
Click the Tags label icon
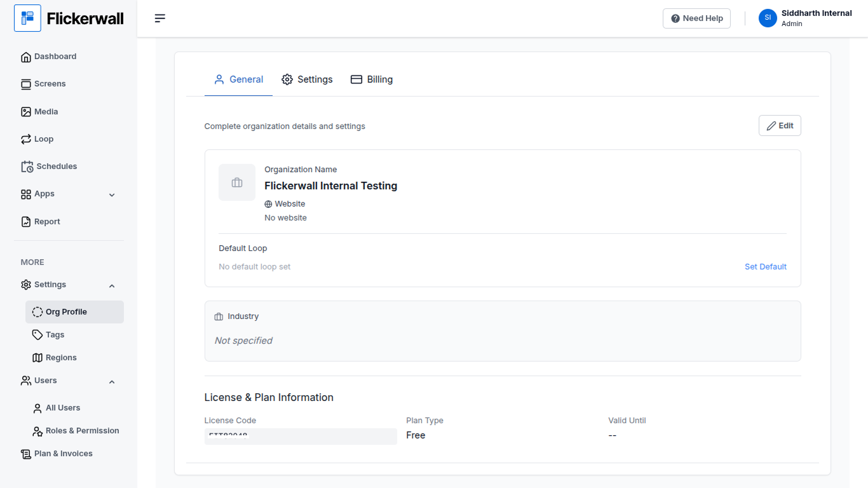37,335
